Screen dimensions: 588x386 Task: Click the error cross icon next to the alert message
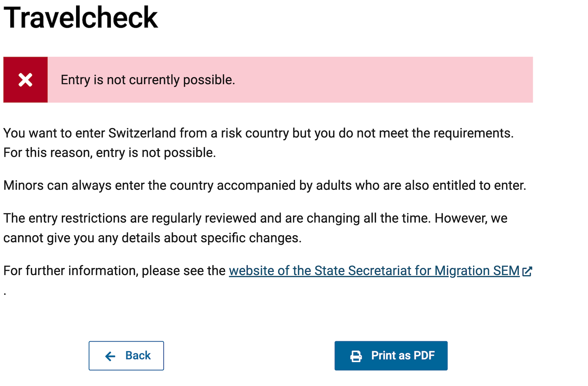click(x=25, y=79)
